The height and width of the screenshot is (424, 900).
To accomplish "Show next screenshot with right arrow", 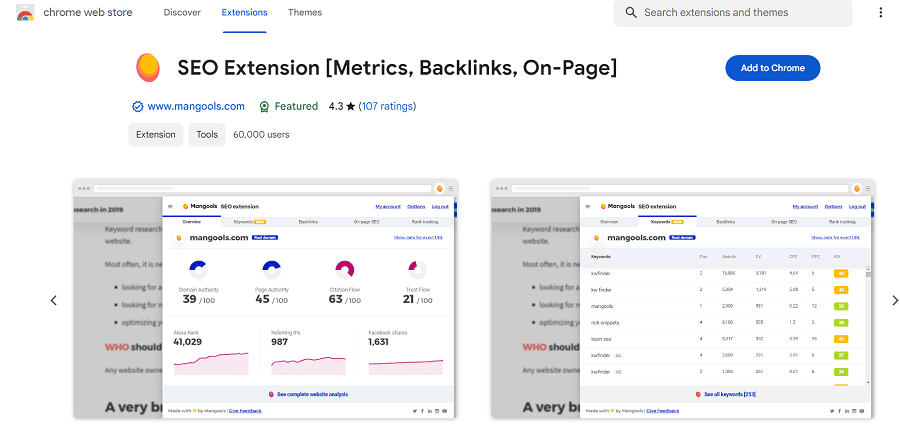I will [894, 300].
